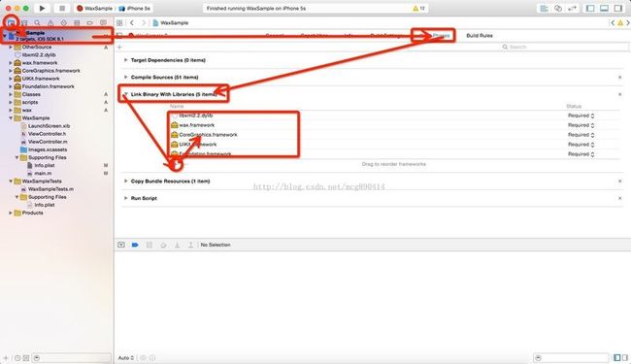
Task: Filter console output field
Action: [571, 357]
